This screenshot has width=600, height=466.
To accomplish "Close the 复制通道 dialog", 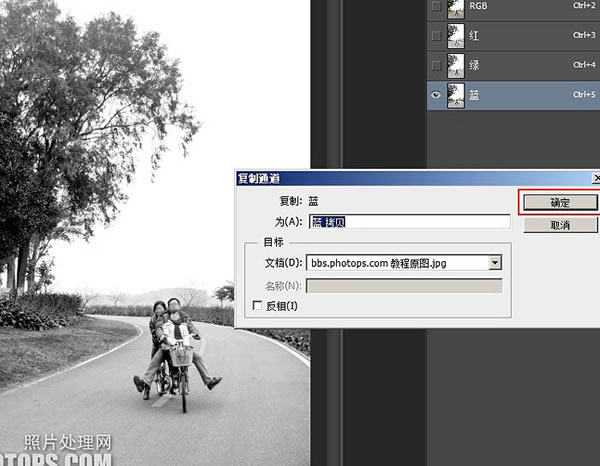I will [596, 178].
